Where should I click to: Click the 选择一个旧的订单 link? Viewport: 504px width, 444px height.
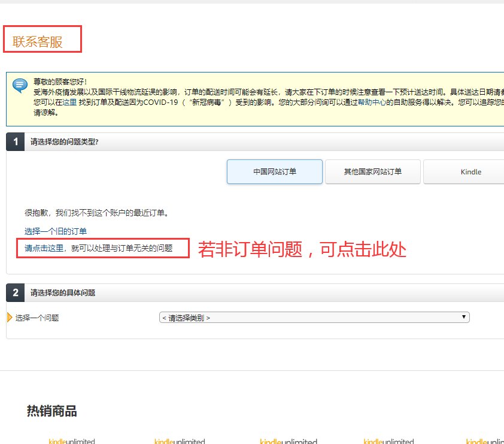[x=56, y=231]
